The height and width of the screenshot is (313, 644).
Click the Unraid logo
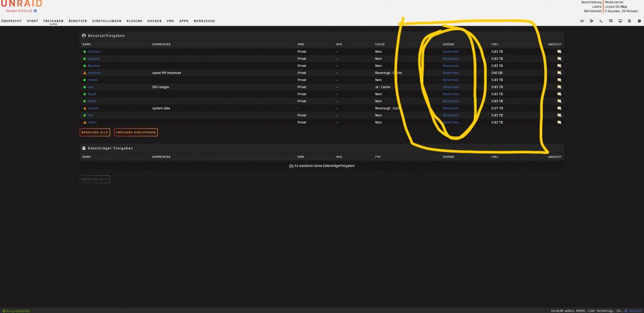pos(21,3)
